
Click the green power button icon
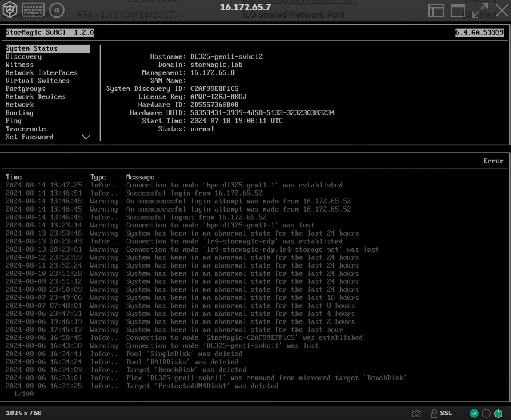click(x=498, y=414)
